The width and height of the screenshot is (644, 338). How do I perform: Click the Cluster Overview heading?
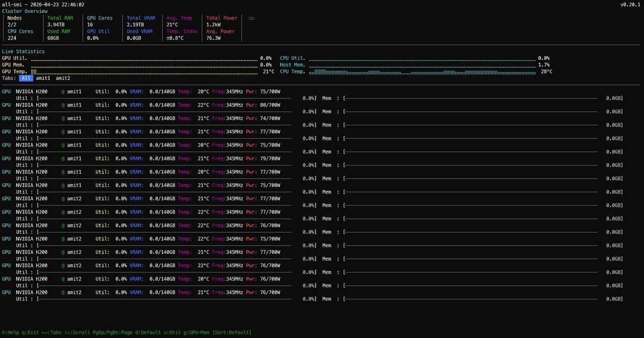(x=25, y=11)
